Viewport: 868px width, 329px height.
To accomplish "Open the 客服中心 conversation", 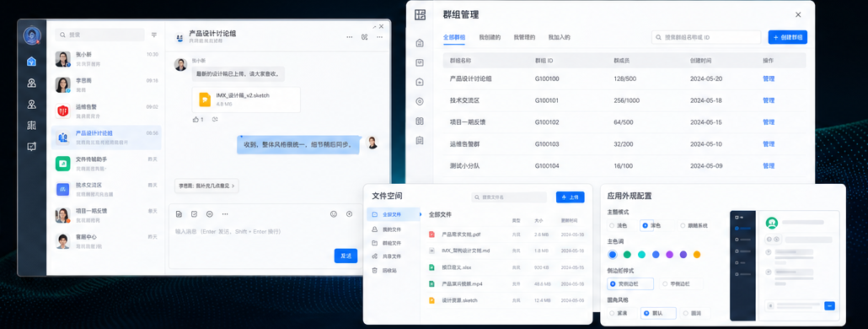I will [x=106, y=241].
